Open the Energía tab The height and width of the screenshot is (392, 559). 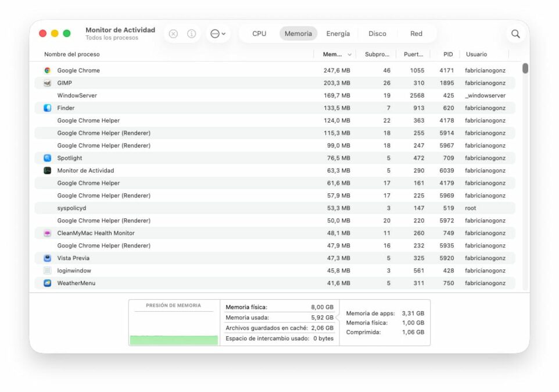click(x=338, y=34)
